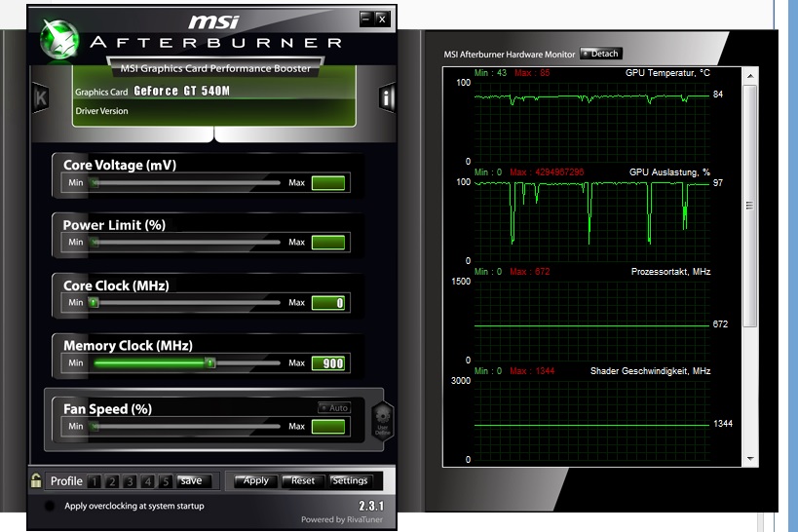Click the GPU Auslastung graph

(591, 221)
